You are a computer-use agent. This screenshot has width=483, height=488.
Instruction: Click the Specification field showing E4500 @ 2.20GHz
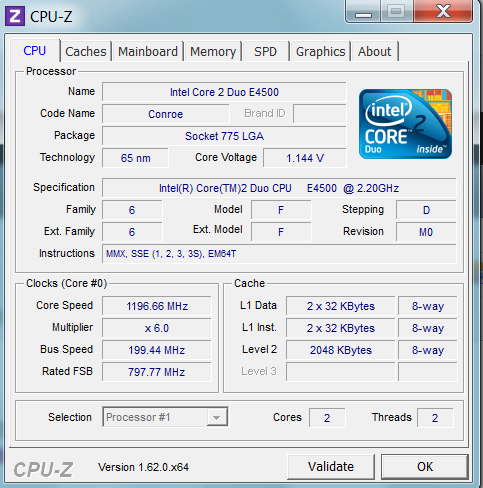click(279, 188)
